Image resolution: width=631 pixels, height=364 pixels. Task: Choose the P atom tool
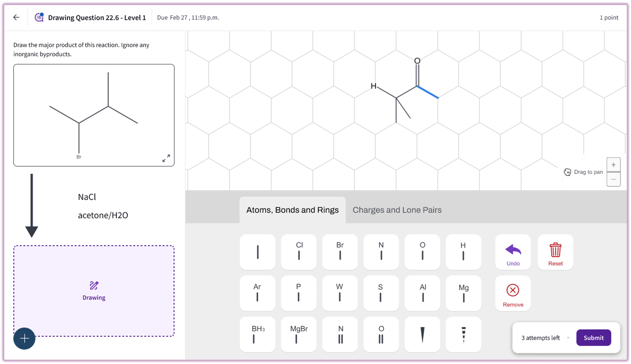pyautogui.click(x=299, y=293)
